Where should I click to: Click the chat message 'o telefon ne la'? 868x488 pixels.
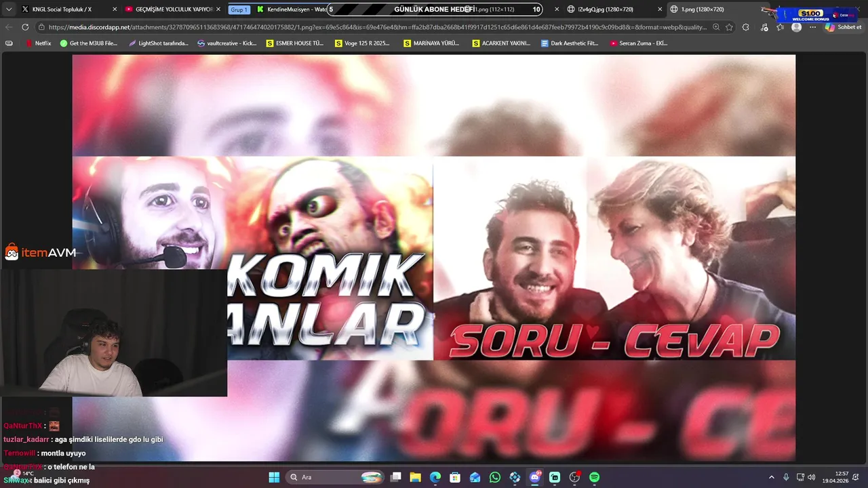pyautogui.click(x=71, y=467)
